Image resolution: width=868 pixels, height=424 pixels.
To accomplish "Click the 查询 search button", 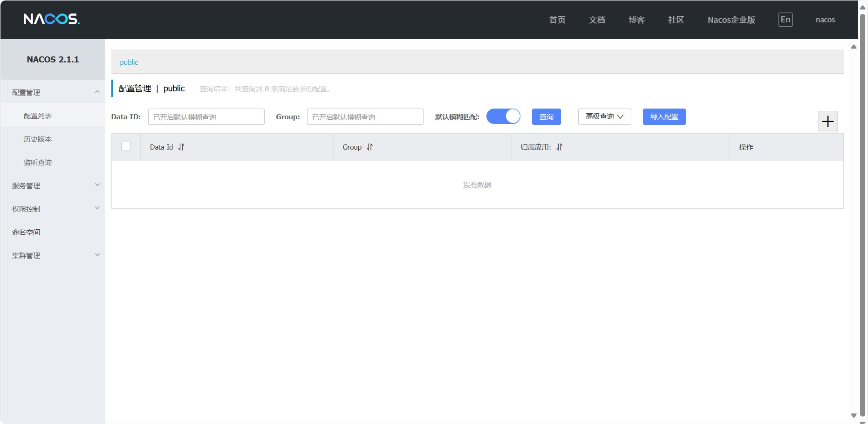I will (547, 116).
